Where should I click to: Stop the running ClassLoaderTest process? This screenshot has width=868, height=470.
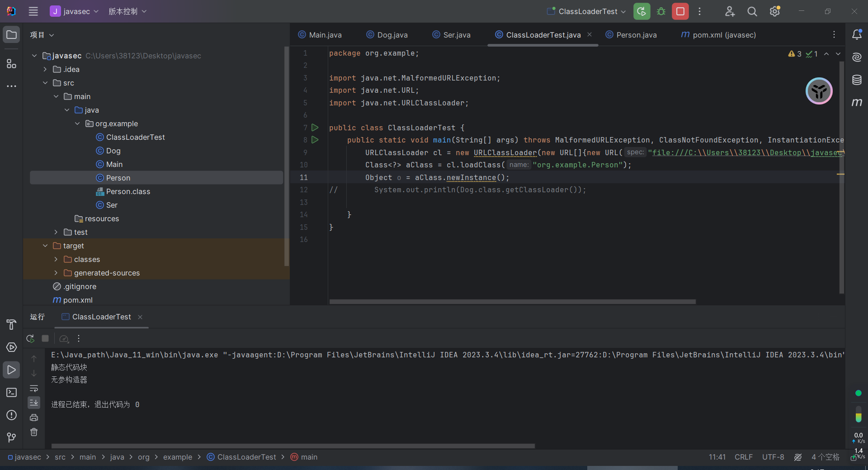coord(680,11)
